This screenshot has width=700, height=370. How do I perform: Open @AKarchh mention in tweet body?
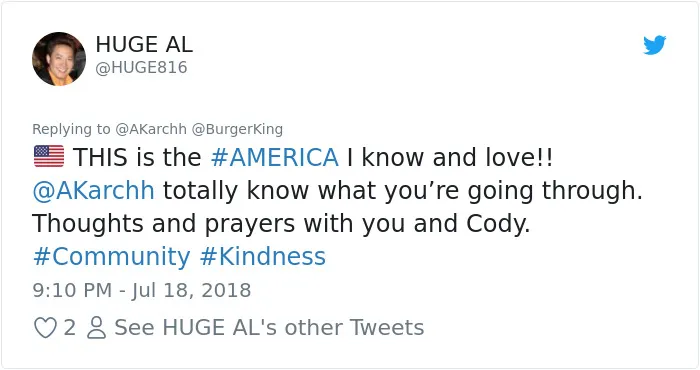[x=94, y=191]
